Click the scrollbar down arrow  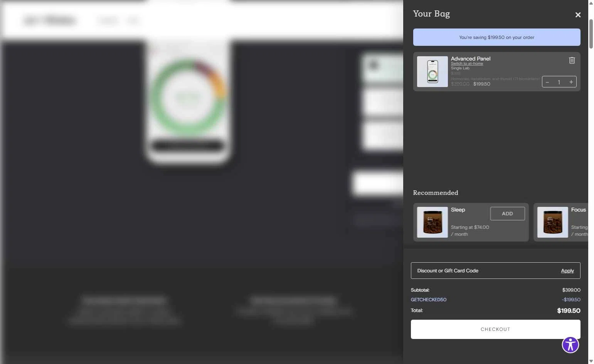point(591,361)
